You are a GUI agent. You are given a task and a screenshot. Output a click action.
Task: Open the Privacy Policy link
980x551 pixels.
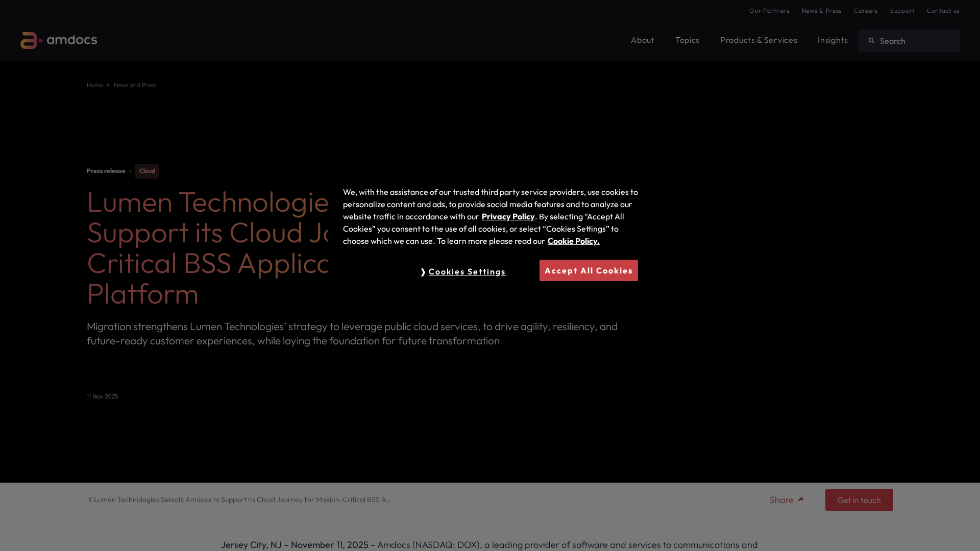[x=508, y=217]
